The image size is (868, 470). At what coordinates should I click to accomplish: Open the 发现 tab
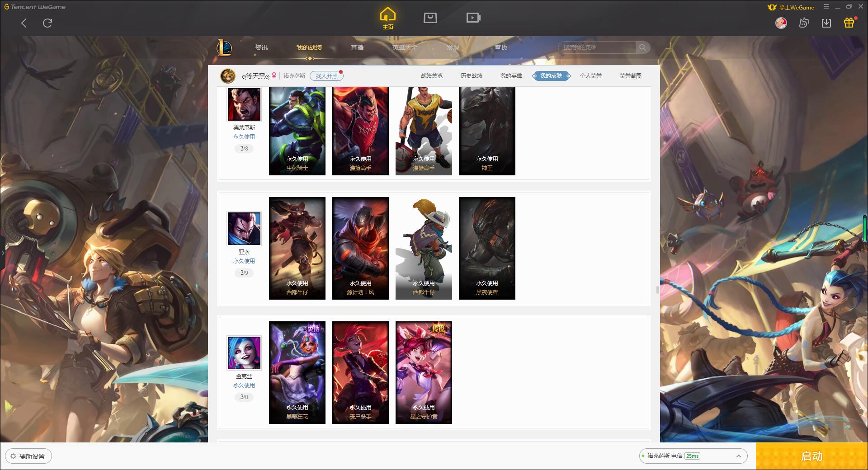pyautogui.click(x=453, y=47)
